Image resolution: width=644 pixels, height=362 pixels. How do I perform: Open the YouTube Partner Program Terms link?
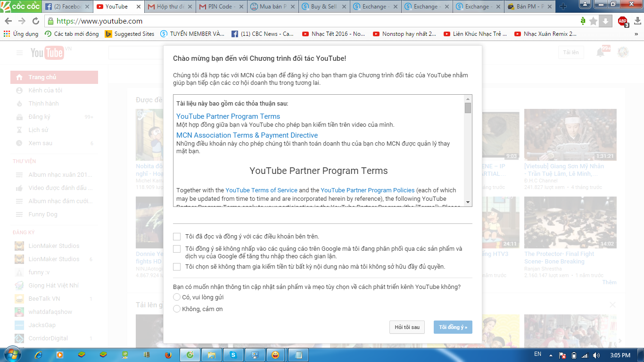[228, 116]
